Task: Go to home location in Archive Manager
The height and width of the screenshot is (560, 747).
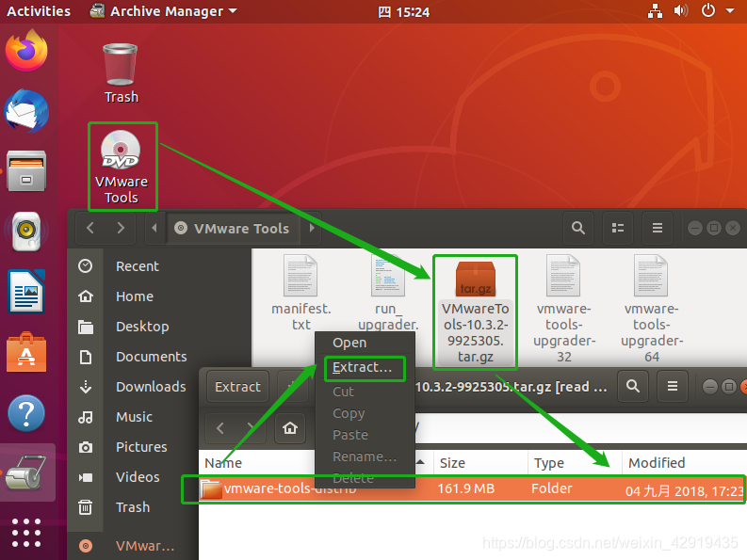Action: pos(289,428)
